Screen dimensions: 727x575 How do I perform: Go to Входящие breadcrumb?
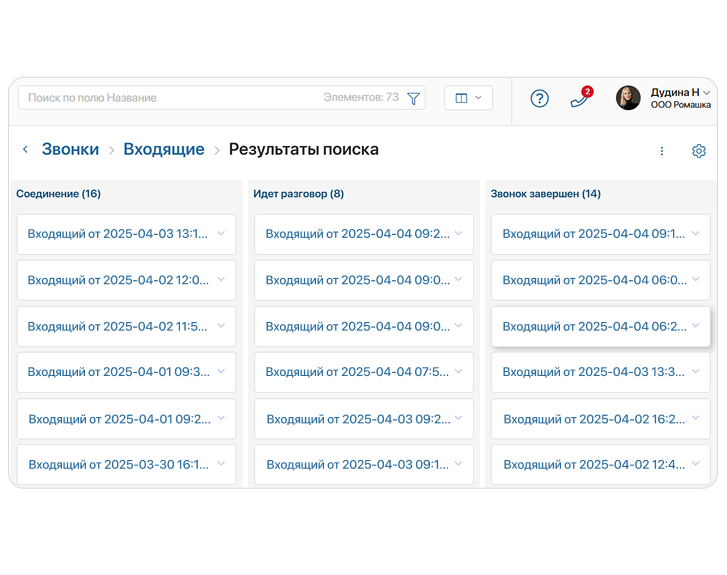pyautogui.click(x=164, y=149)
